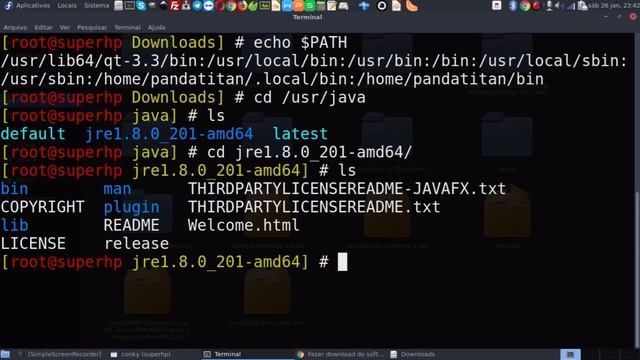The width and height of the screenshot is (640, 360).
Task: Switch to Downloads window in taskbar
Action: (x=413, y=354)
